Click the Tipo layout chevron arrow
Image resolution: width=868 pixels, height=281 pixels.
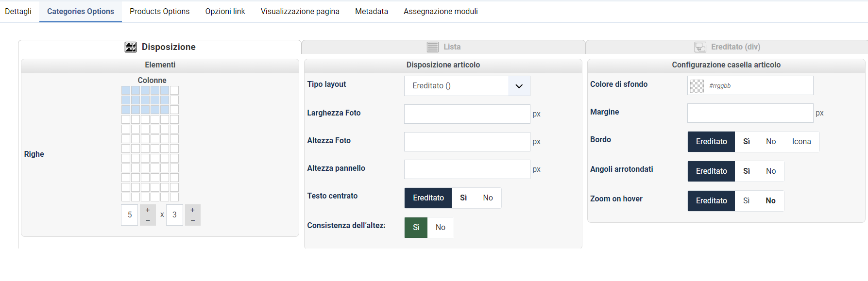click(519, 86)
